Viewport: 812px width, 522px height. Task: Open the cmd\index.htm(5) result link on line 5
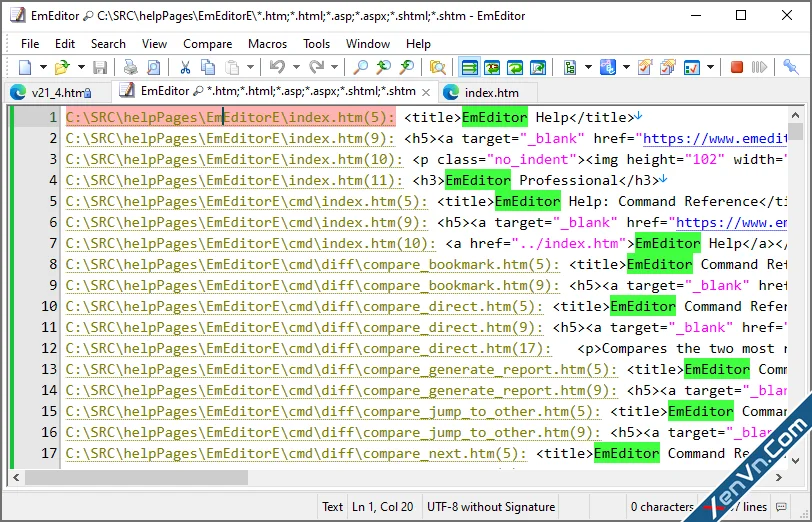pos(246,201)
